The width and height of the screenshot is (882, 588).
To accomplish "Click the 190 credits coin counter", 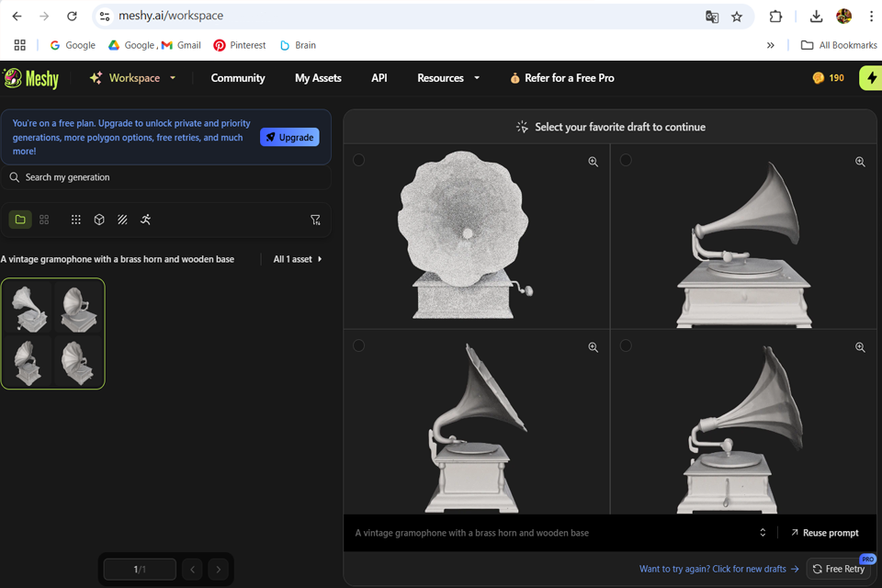I will coord(829,78).
